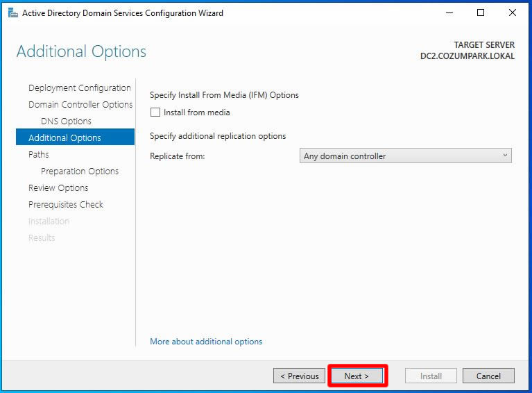This screenshot has width=532, height=393.
Task: Select the highlighted Additional Options step
Action: (65, 138)
